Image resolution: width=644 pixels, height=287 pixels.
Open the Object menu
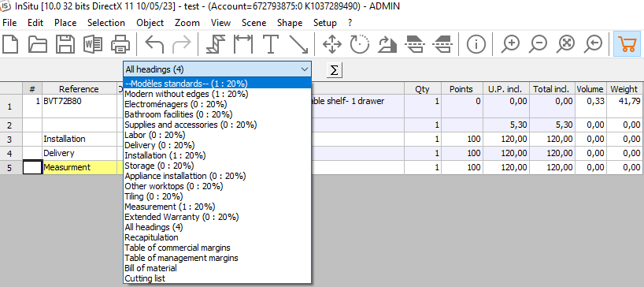tap(150, 23)
